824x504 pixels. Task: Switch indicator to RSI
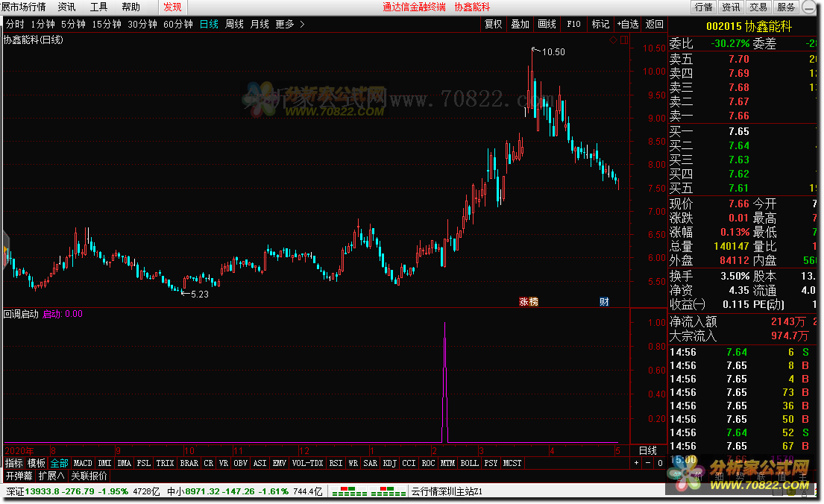tap(336, 463)
